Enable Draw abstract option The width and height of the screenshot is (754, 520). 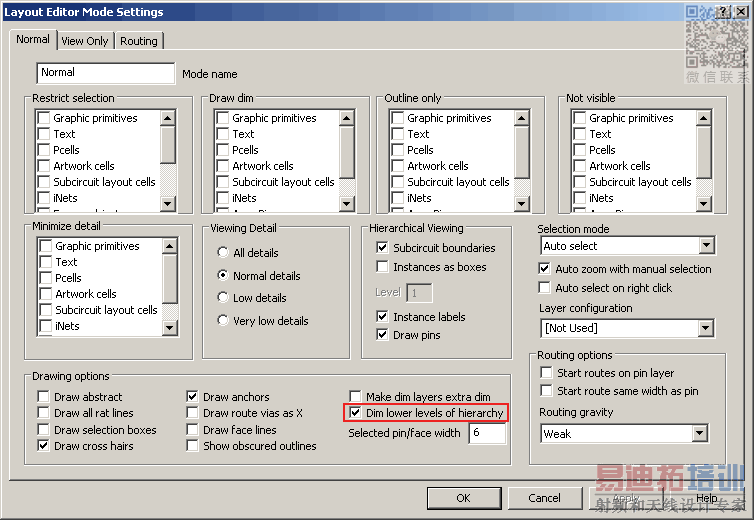[43, 397]
